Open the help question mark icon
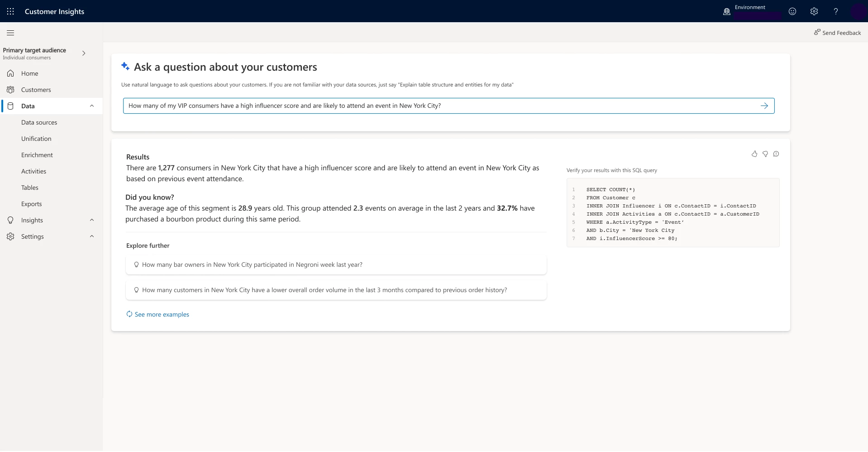 pyautogui.click(x=835, y=11)
